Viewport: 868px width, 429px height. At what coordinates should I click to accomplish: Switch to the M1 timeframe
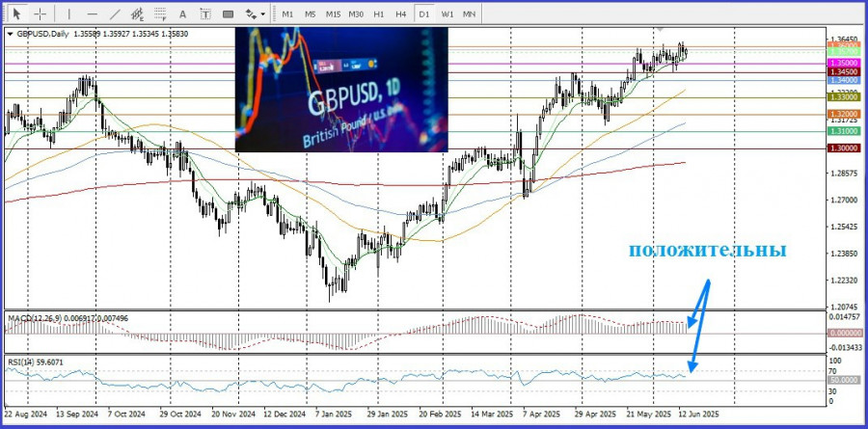287,14
